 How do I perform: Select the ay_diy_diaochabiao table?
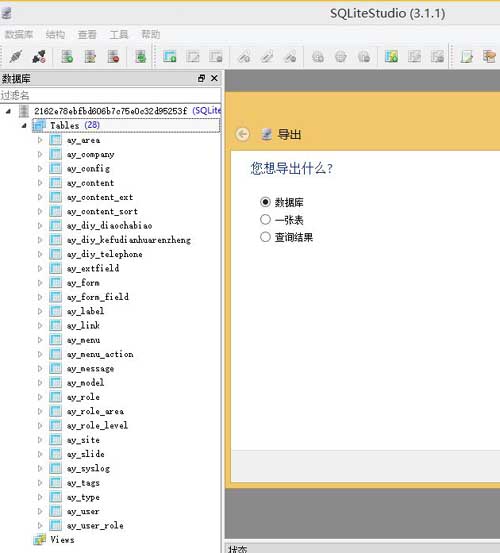[110, 226]
